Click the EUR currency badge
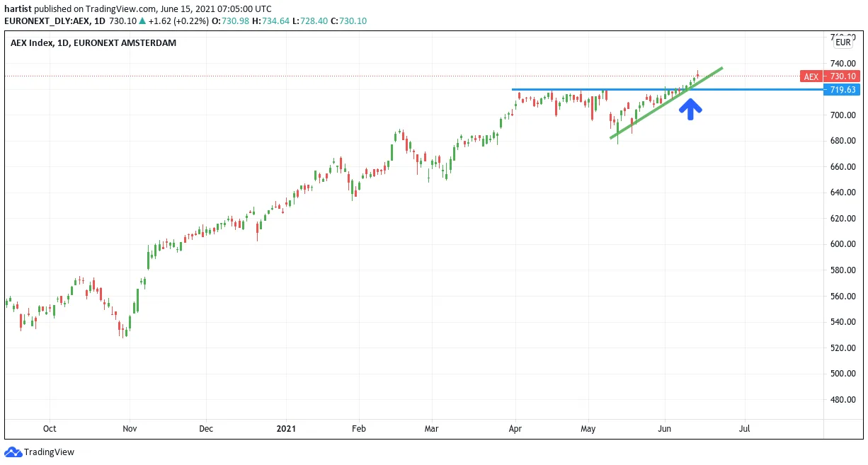 pyautogui.click(x=843, y=42)
